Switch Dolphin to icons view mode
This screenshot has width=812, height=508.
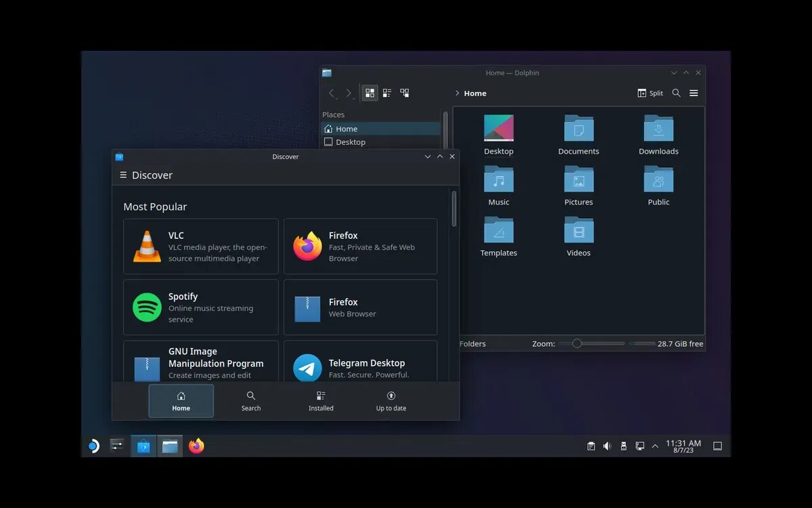pos(370,93)
